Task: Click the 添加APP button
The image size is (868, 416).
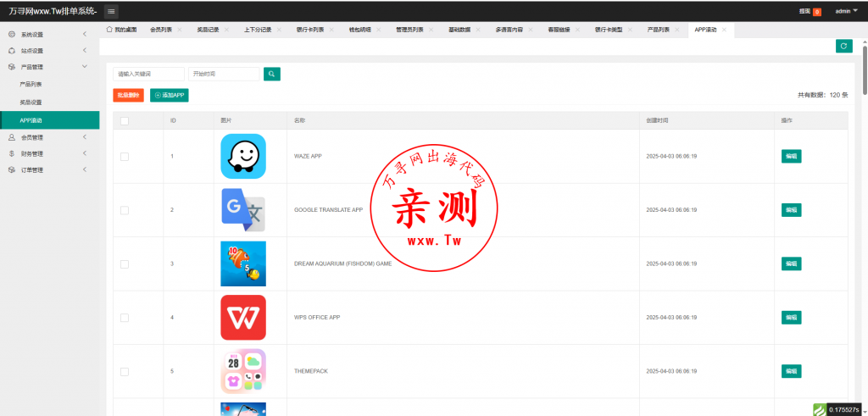Action: coord(170,95)
